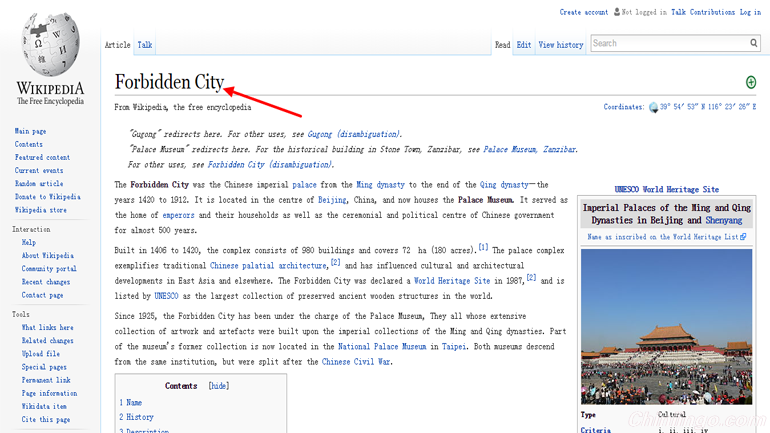Viewport: 770px width, 433px height.
Task: Follow the Ming dynasty link
Action: 380,185
